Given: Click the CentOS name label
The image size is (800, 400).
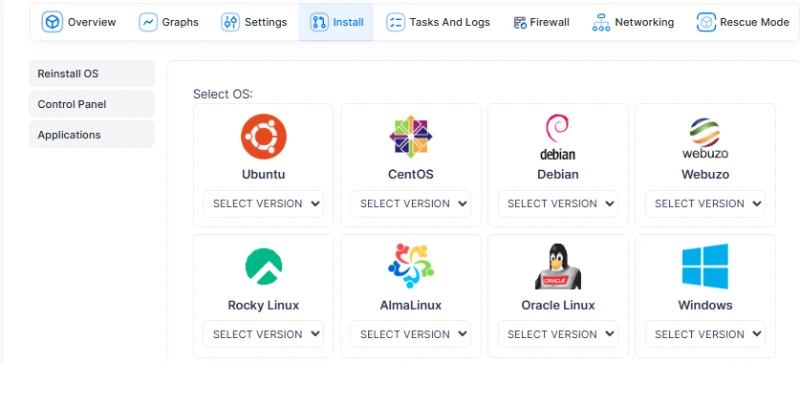Looking at the screenshot, I should tap(411, 174).
